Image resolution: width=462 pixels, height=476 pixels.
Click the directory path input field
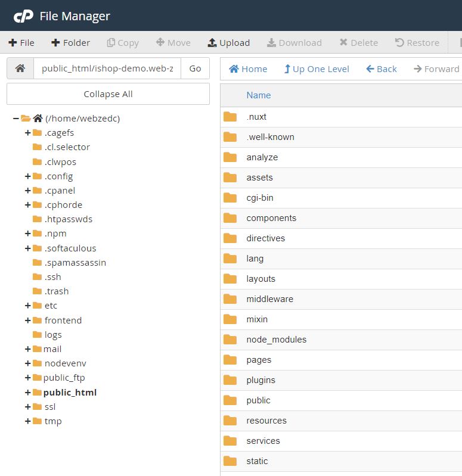click(x=107, y=69)
